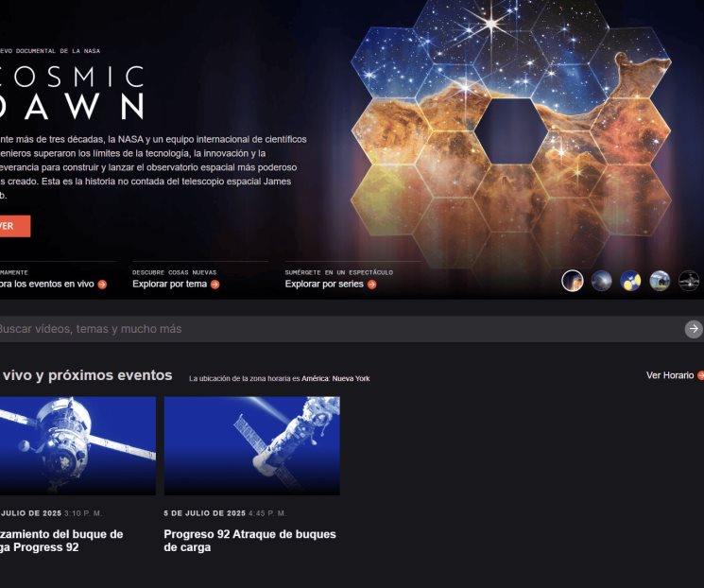The height and width of the screenshot is (588, 704).
Task: Change time zone América: Nueva York
Action: click(335, 379)
